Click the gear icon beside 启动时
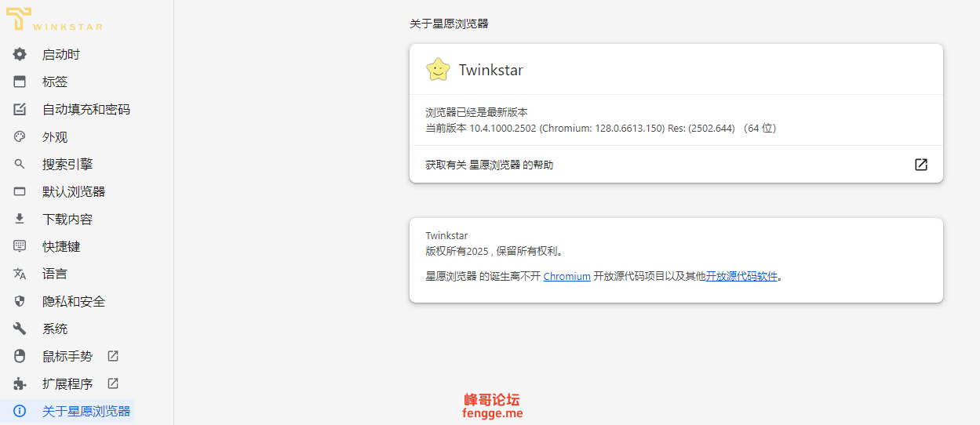Screen dimensions: 980x425 click(x=20, y=54)
